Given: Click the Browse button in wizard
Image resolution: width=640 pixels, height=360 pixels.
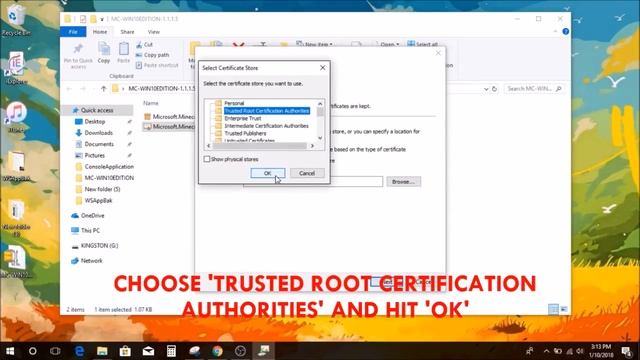Looking at the screenshot, I should pyautogui.click(x=403, y=182).
